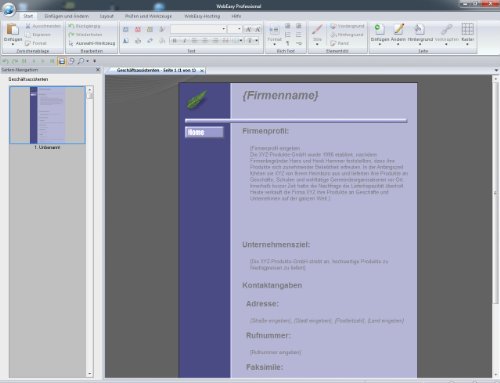The height and width of the screenshot is (383, 500).
Task: Select the Auswahl-Werkzeug selection tool
Action: coord(92,43)
